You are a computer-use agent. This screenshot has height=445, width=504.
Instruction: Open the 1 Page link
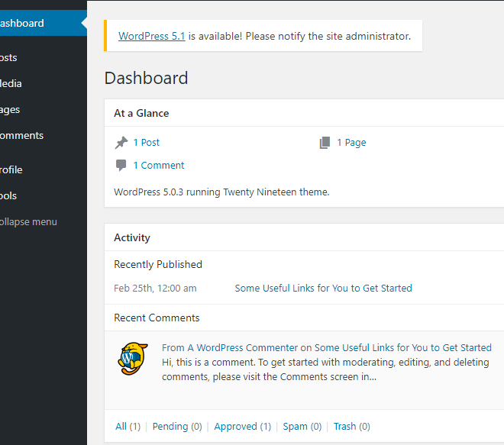[351, 143]
